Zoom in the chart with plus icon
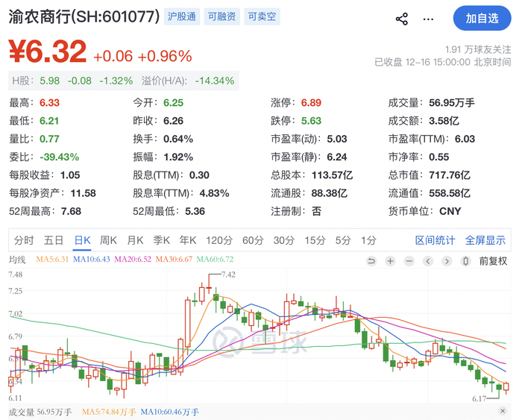 point(390,261)
